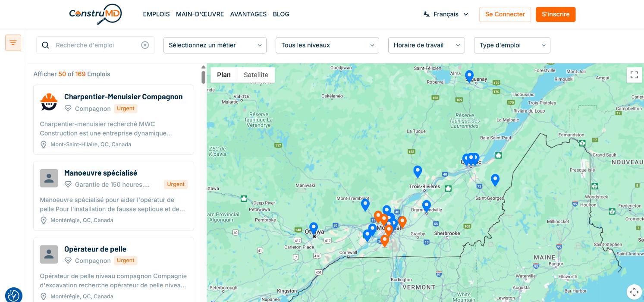
Task: Click the blue map pin at Saguenay
Action: click(x=469, y=76)
